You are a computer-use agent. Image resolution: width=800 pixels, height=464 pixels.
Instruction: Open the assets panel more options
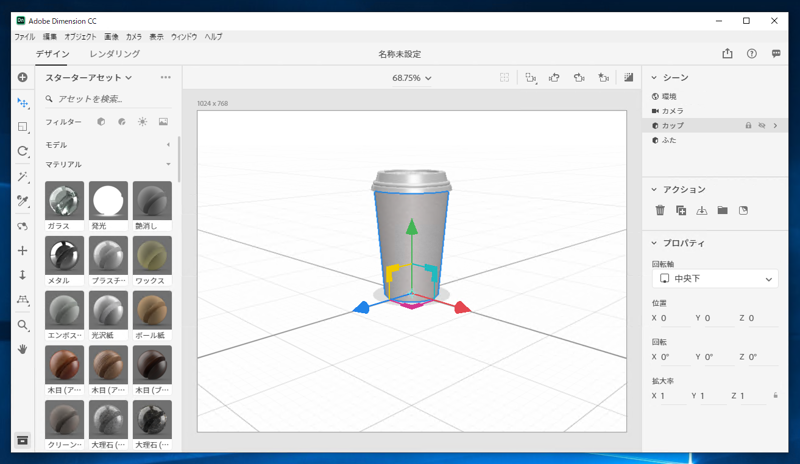pos(166,78)
